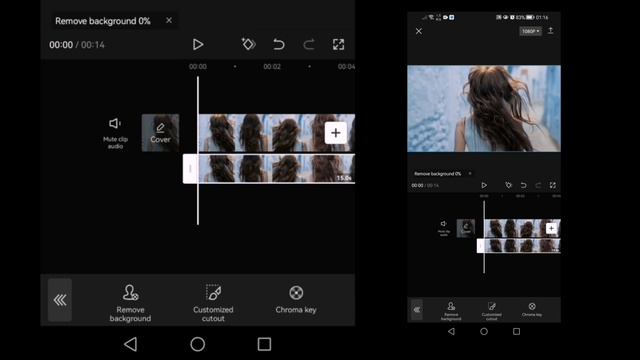Select Chroma key in phone view toolbar
The height and width of the screenshot is (360, 640).
[x=532, y=309]
